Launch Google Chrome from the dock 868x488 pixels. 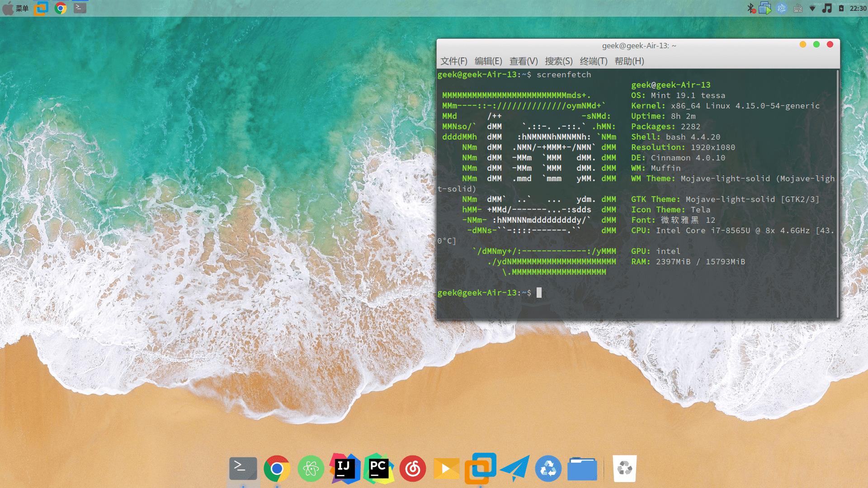(277, 469)
